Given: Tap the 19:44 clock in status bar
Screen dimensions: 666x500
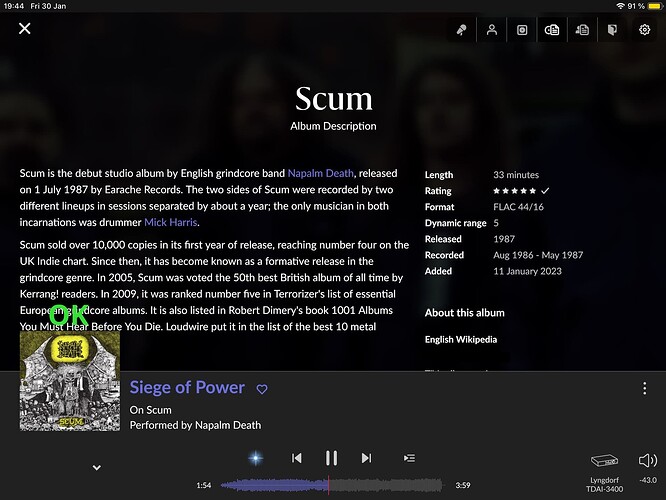Looking at the screenshot, I should tap(14, 6).
